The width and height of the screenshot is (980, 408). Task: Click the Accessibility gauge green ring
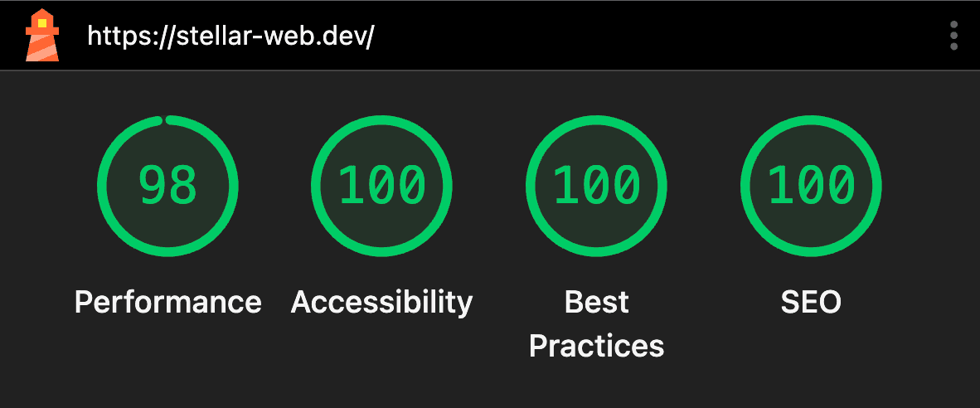pos(316,186)
